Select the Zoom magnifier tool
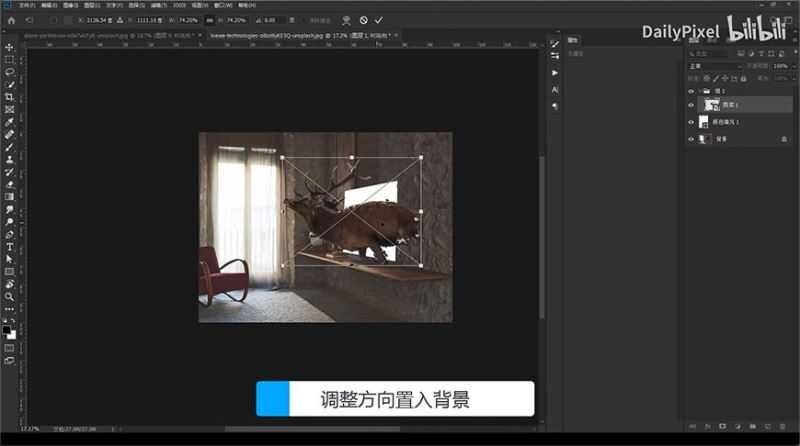This screenshot has width=800, height=446. [x=10, y=296]
